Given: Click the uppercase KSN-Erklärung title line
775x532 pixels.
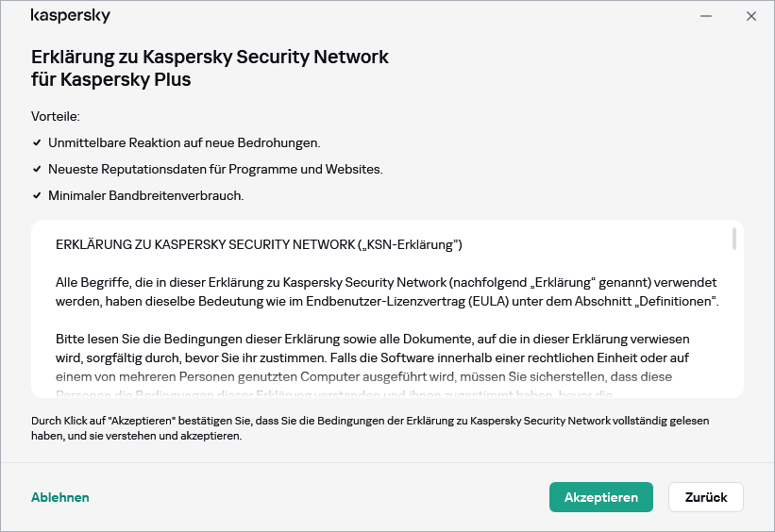Looking at the screenshot, I should click(259, 245).
